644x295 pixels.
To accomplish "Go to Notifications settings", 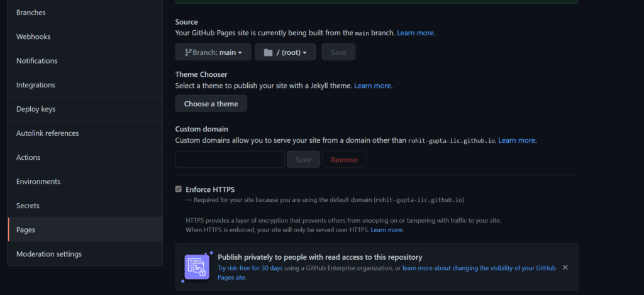I will coord(85,61).
